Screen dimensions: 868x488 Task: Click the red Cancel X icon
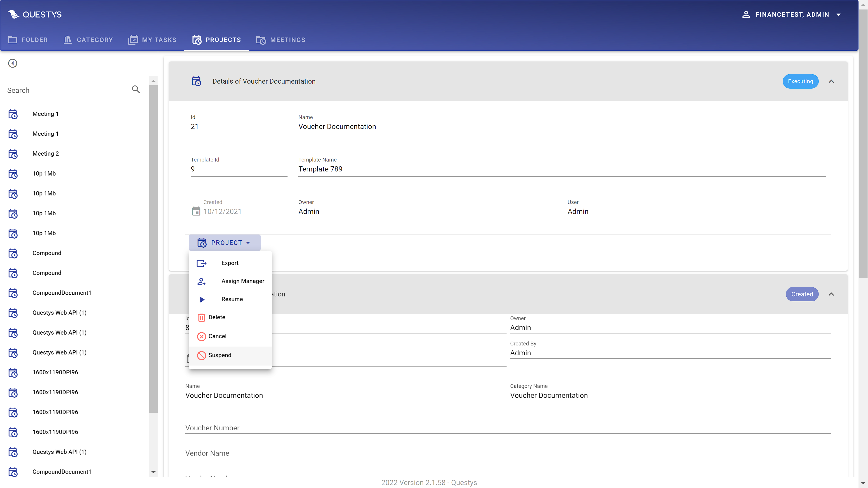pyautogui.click(x=201, y=336)
